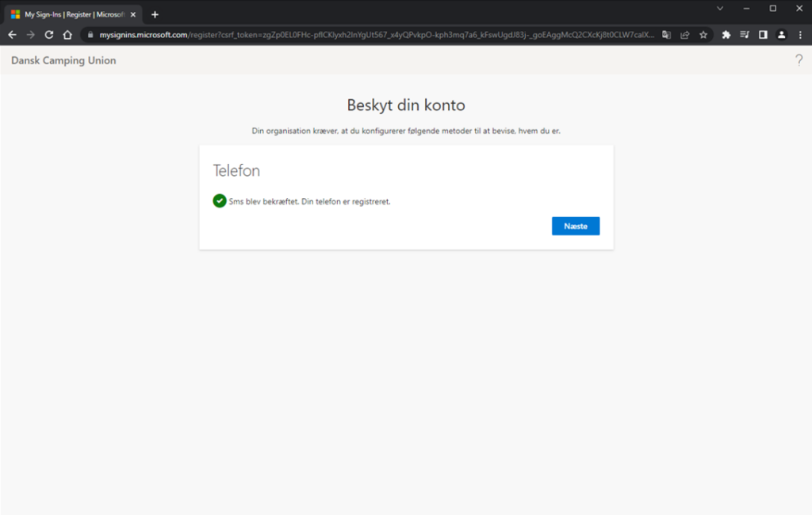812x515 pixels.
Task: Open the Chrome three-dot menu
Action: tap(799, 35)
